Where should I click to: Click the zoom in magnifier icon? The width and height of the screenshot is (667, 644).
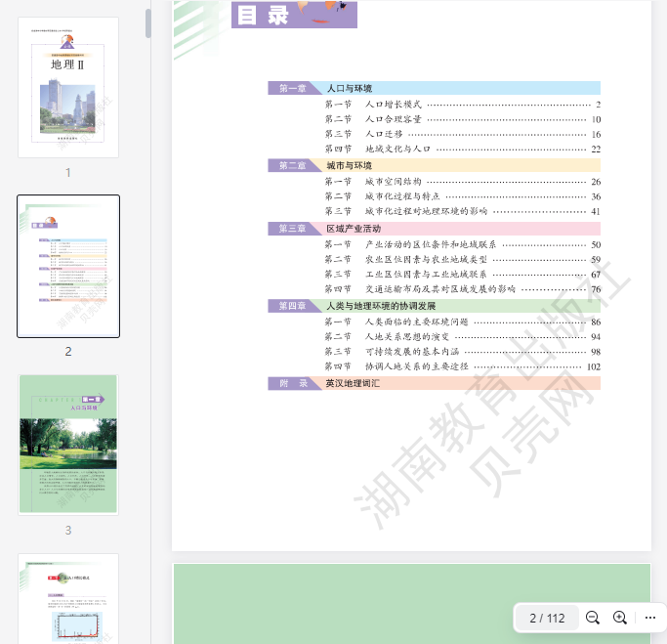[620, 618]
